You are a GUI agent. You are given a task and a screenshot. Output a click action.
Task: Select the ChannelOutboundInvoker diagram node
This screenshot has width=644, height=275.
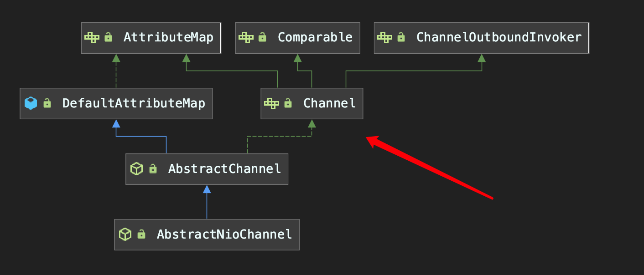point(481,38)
